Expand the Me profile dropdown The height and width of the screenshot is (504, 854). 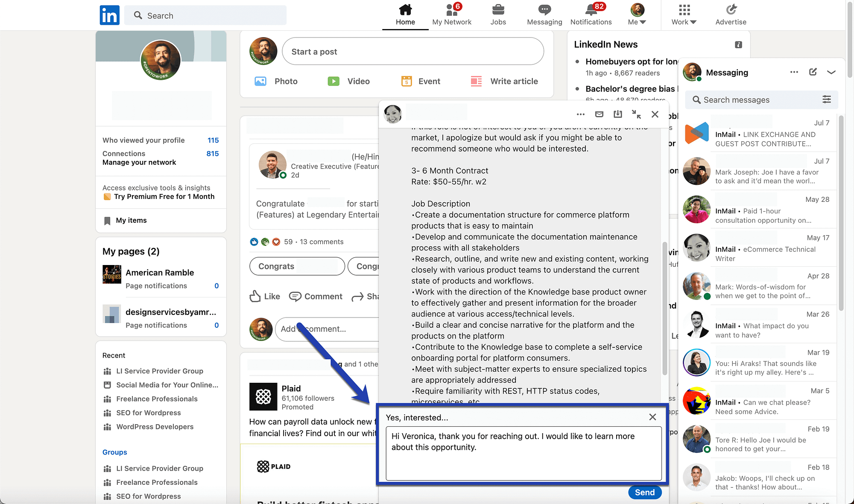[x=636, y=15]
